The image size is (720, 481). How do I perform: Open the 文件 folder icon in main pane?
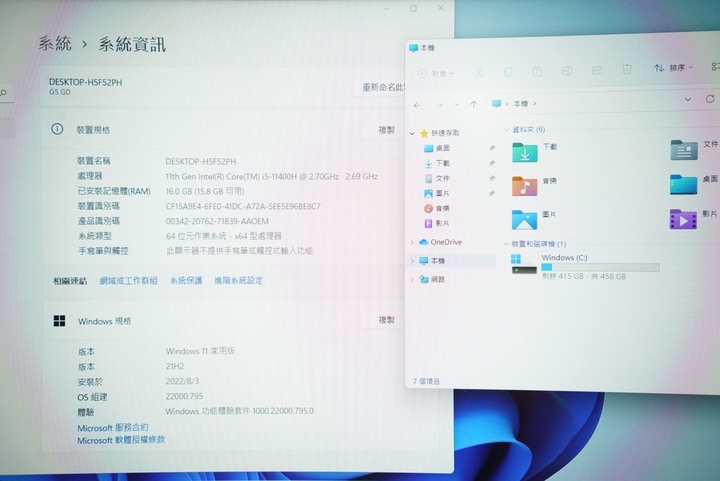[684, 150]
